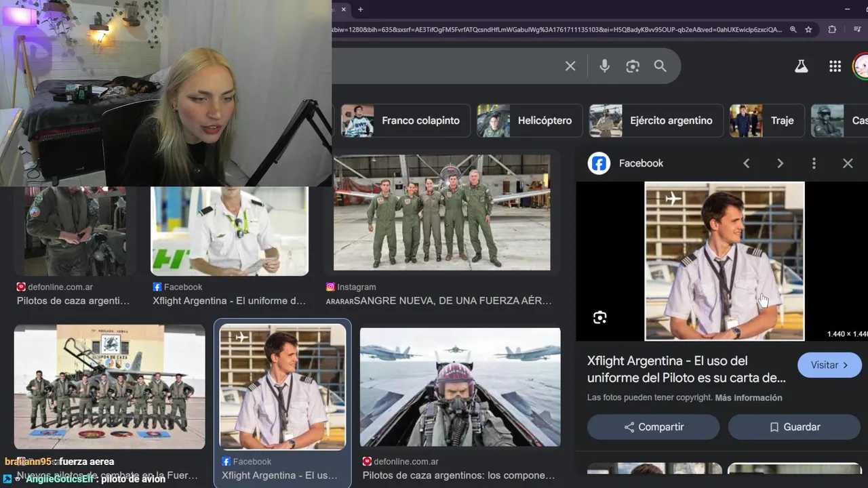Open the Google apps grid
Image resolution: width=868 pixels, height=488 pixels.
835,66
